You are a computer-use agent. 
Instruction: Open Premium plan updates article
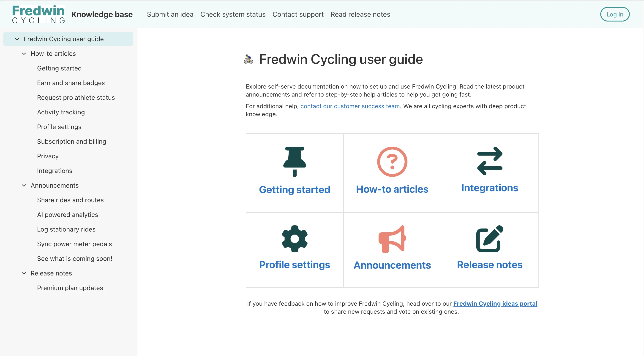(70, 288)
